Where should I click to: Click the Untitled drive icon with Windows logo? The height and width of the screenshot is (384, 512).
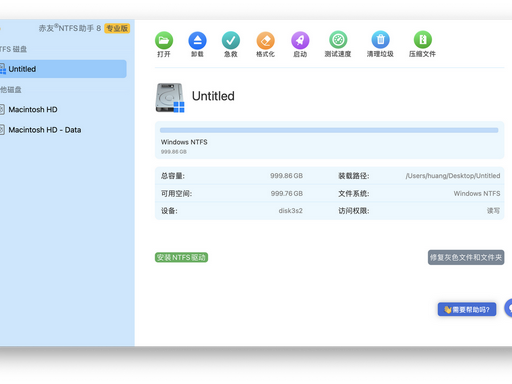coord(170,98)
